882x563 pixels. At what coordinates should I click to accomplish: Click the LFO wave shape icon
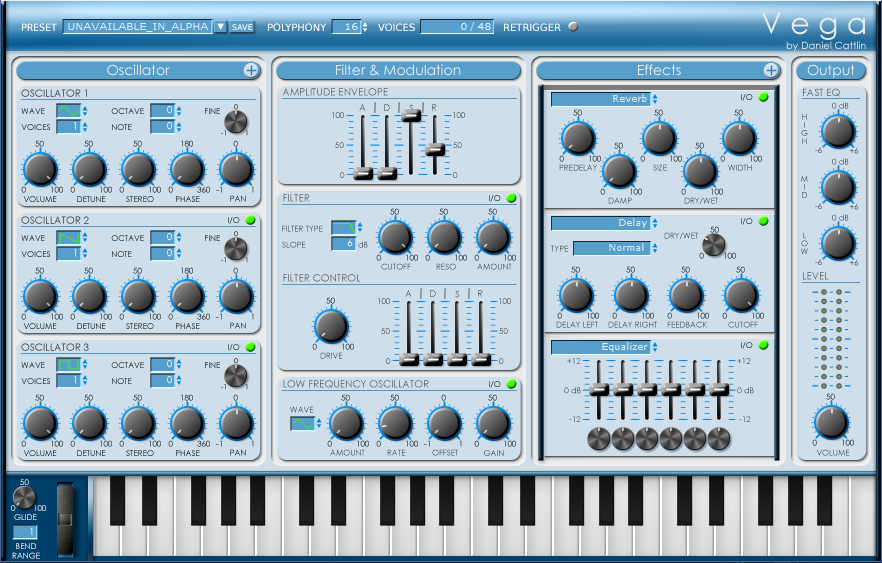click(302, 424)
